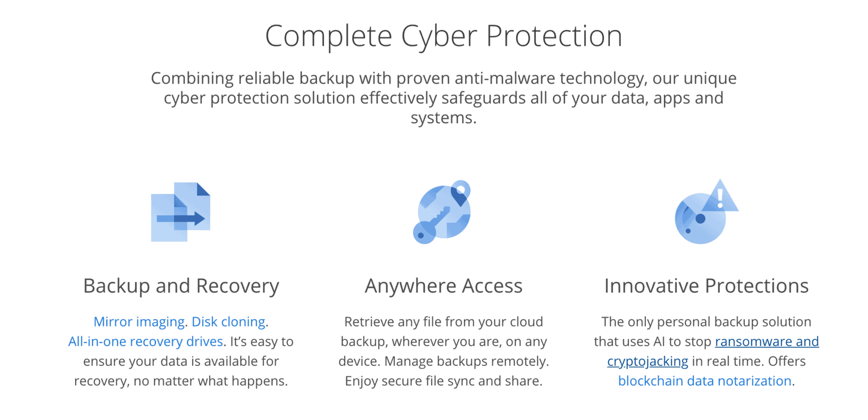The height and width of the screenshot is (420, 868).
Task: Click the 'ensure your data is available' text
Action: [x=181, y=361]
